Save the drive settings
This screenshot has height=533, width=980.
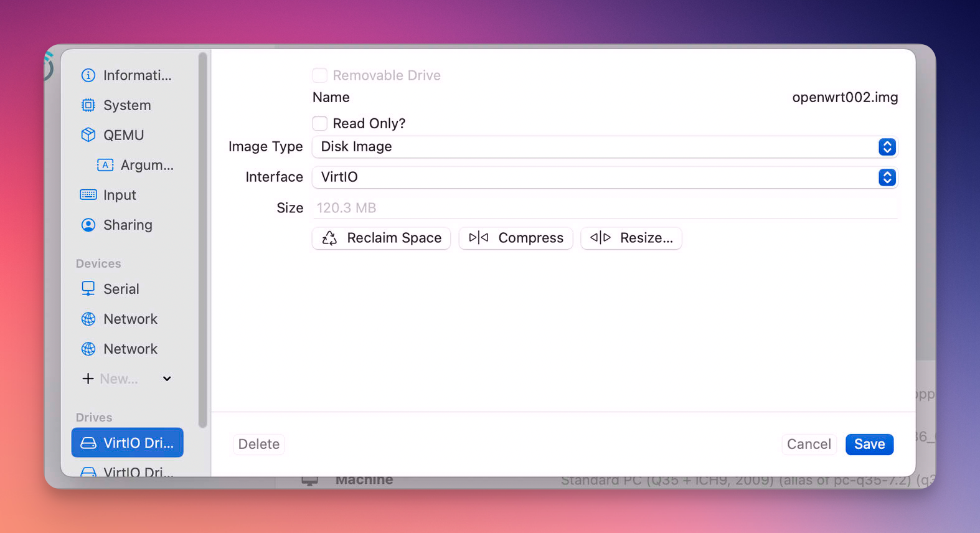[869, 444]
